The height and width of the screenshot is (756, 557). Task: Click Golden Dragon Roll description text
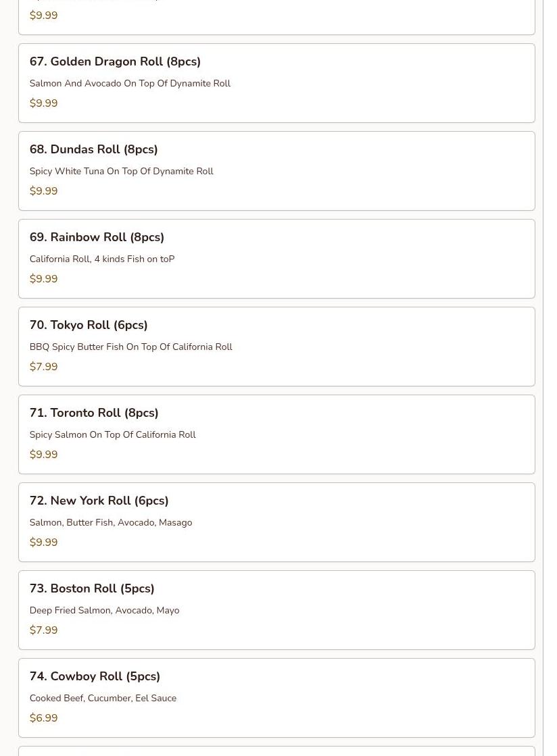(130, 83)
